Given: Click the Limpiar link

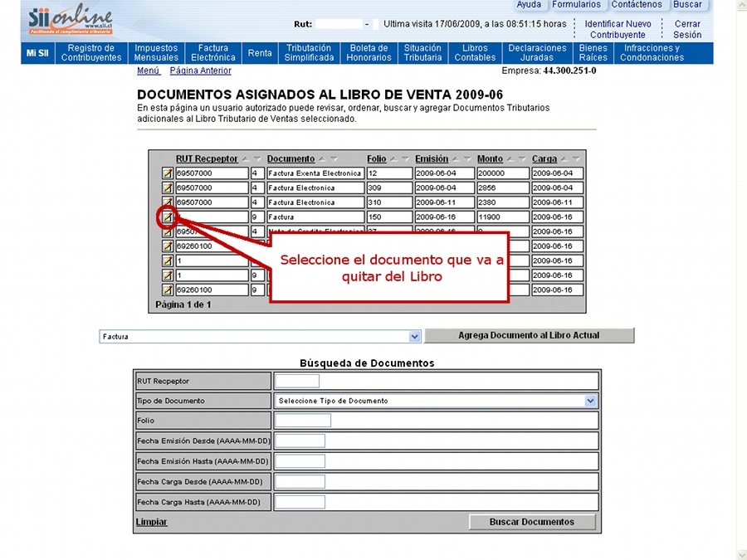Looking at the screenshot, I should (x=151, y=522).
